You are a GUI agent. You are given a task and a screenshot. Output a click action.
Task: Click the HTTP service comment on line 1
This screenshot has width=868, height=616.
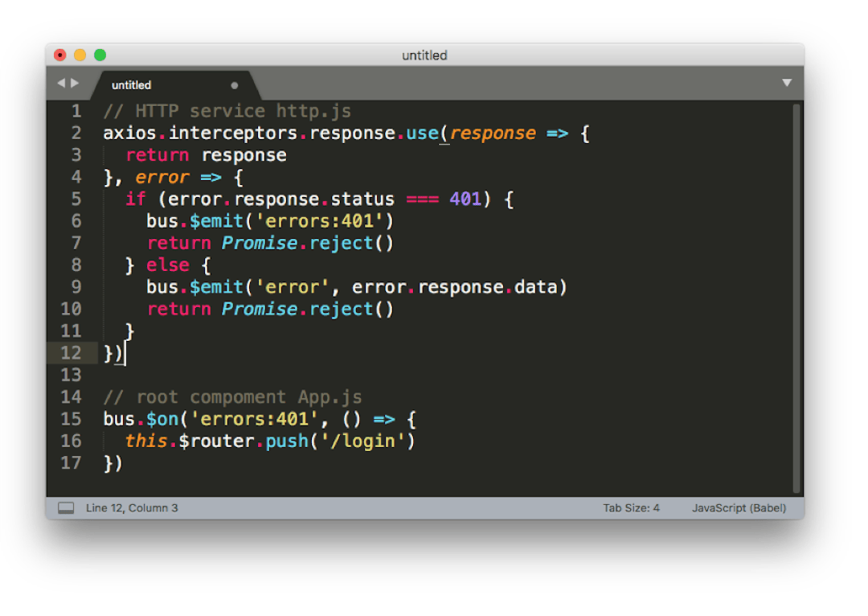(x=227, y=111)
